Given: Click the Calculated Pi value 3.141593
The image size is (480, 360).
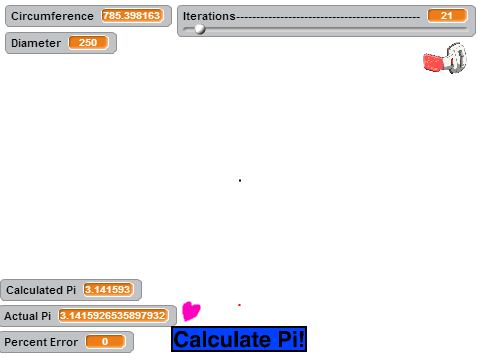Looking at the screenshot, I should coord(108,290).
